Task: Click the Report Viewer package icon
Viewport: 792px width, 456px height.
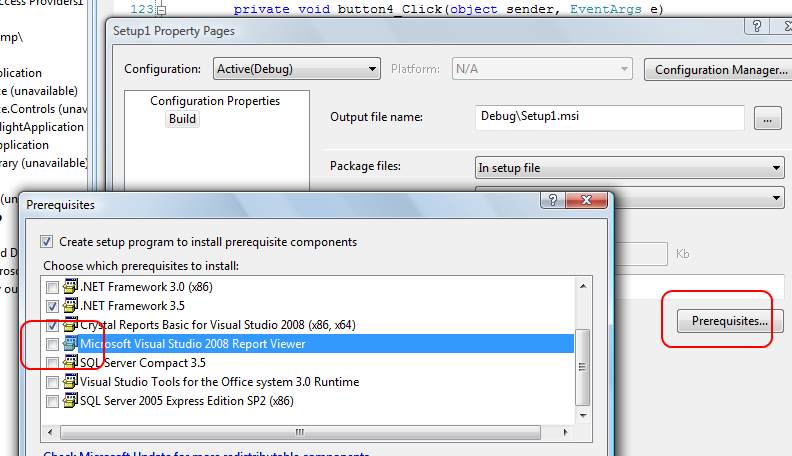Action: pyautogui.click(x=70, y=343)
